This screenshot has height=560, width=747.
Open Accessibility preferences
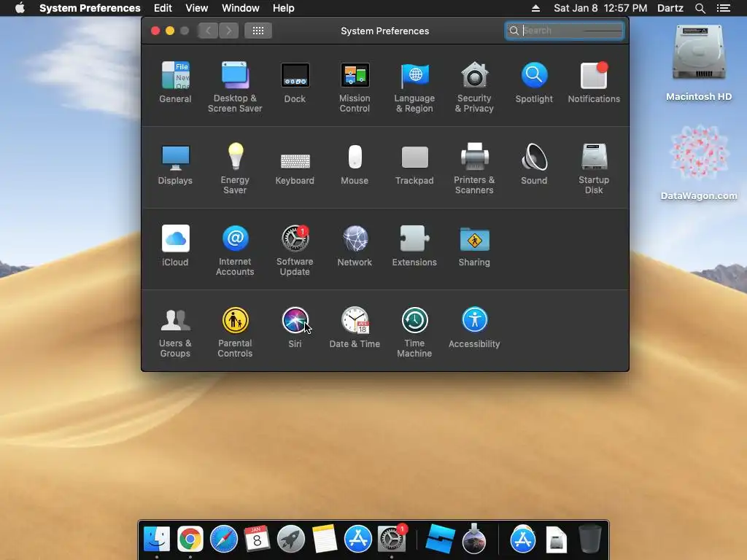474,327
